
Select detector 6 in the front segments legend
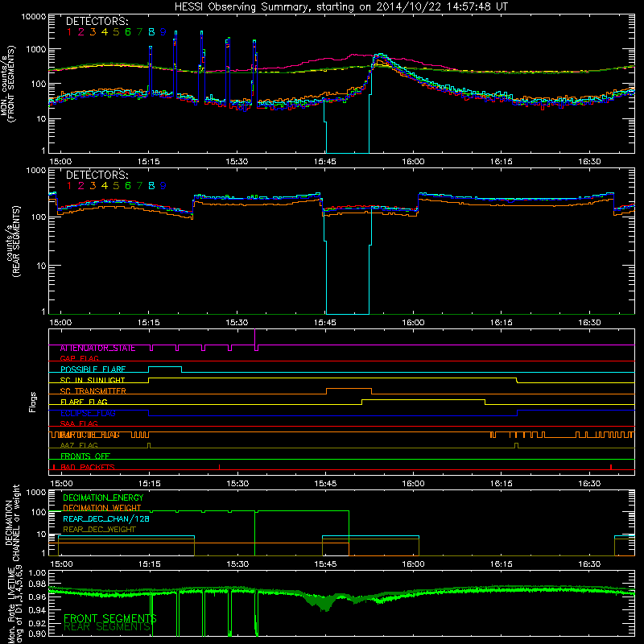point(128,32)
